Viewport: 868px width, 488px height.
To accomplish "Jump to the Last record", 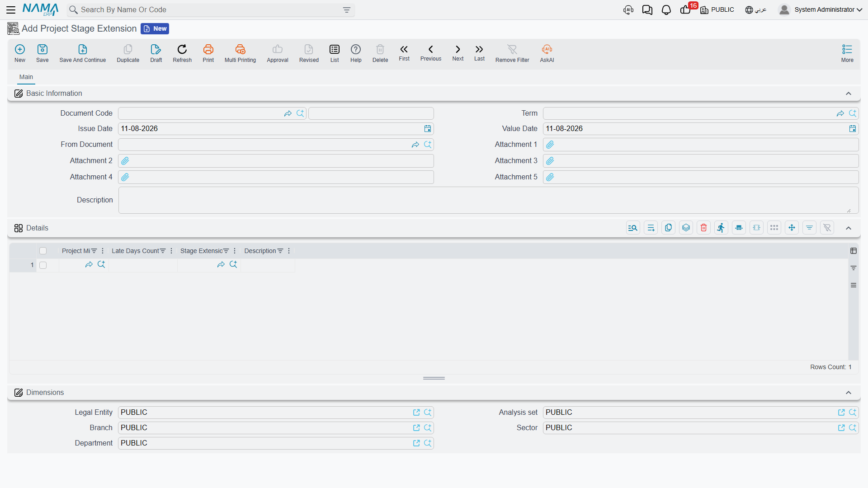I will point(479,53).
